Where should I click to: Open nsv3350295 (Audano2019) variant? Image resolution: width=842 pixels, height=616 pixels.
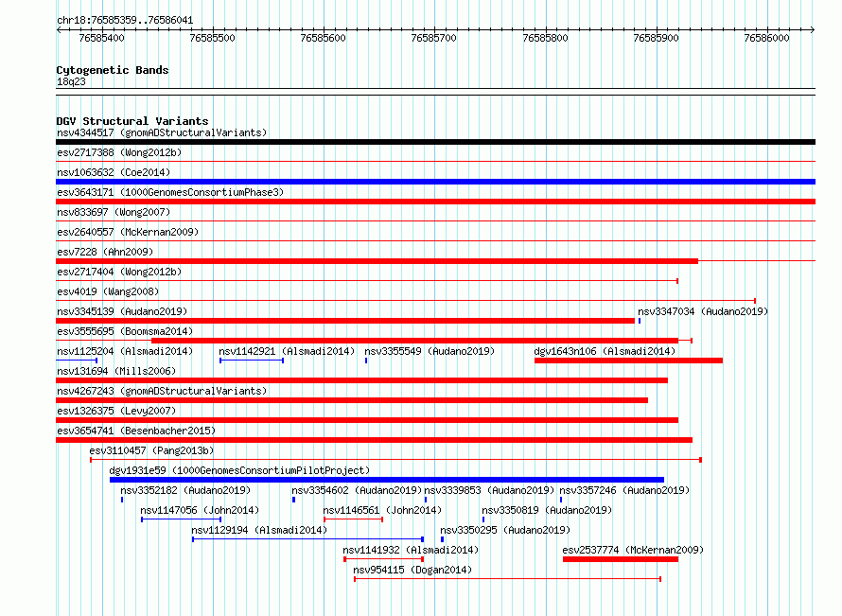click(505, 530)
